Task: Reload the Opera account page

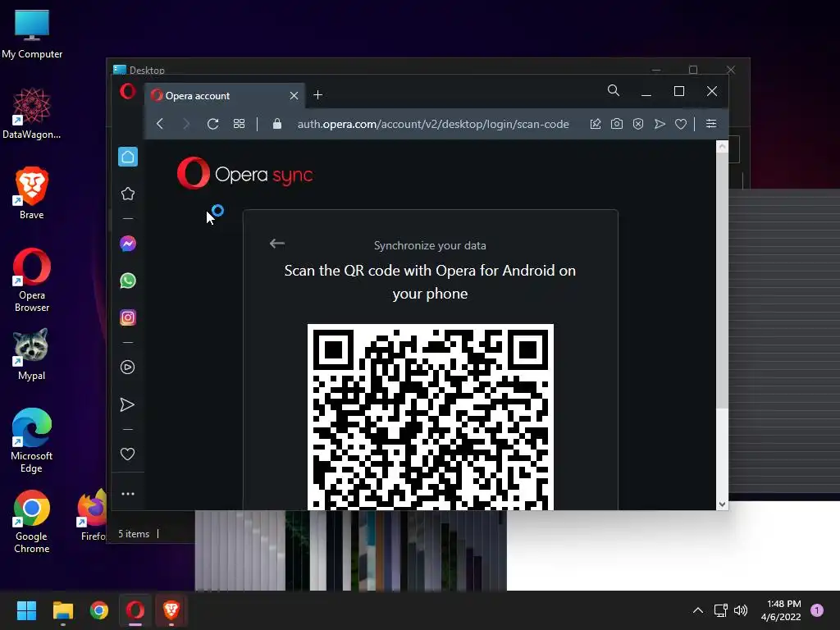Action: (212, 124)
